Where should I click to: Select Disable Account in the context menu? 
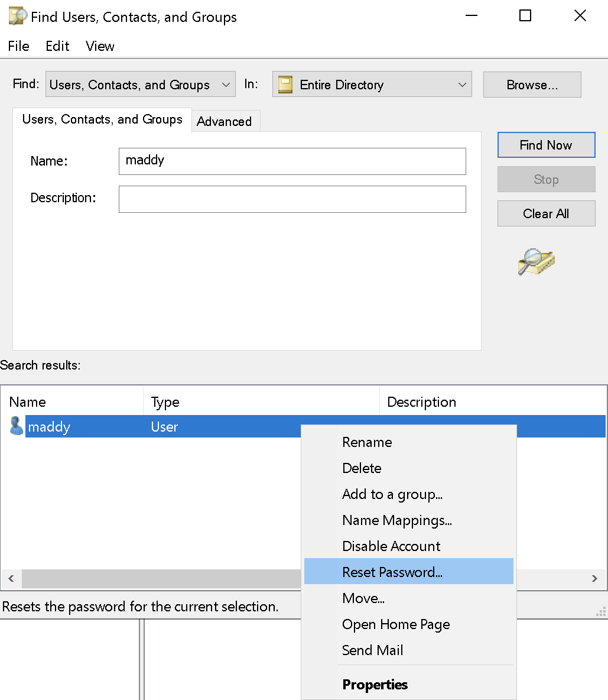[x=391, y=546]
